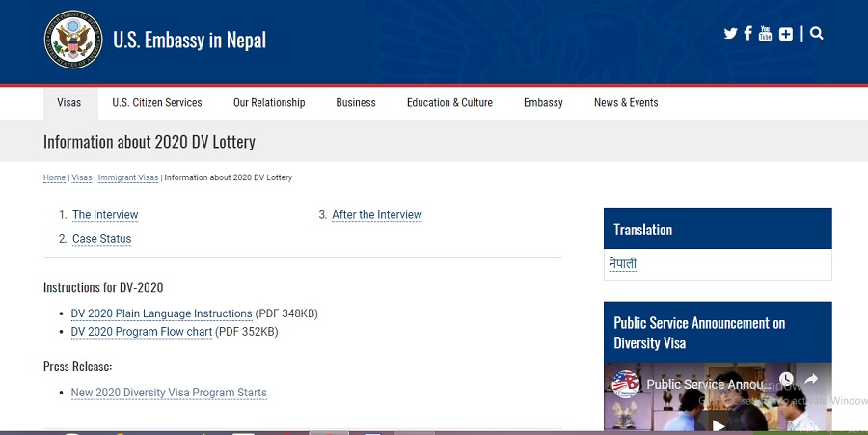
Task: Switch to the Nepali translation link
Action: pyautogui.click(x=623, y=264)
